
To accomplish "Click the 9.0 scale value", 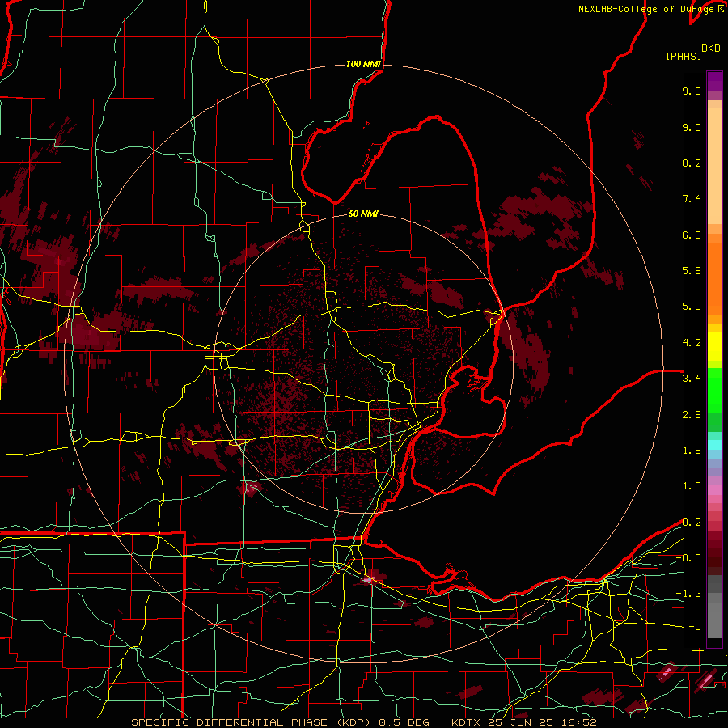I will [x=692, y=127].
